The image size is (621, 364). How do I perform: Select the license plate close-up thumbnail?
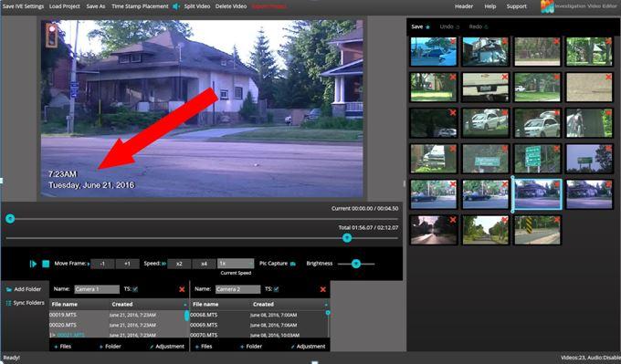(x=486, y=88)
